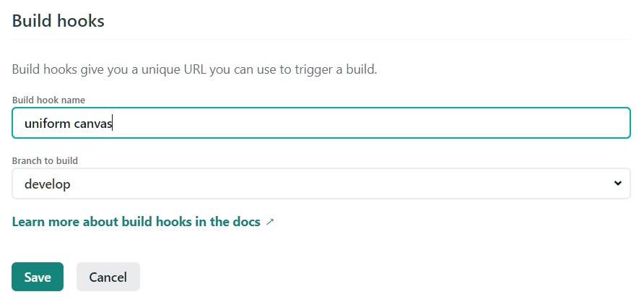644x302 pixels.
Task: Click the "uniform canvas" text in input
Action: tap(69, 124)
